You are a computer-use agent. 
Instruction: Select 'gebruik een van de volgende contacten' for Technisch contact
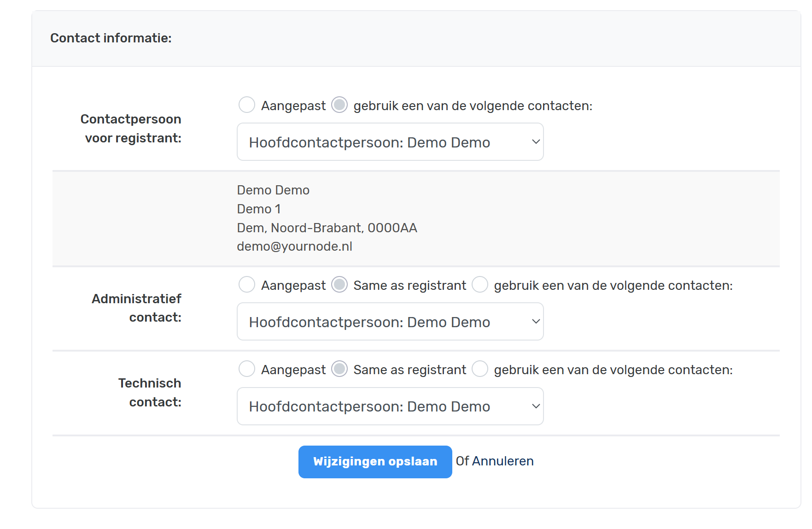tap(480, 369)
